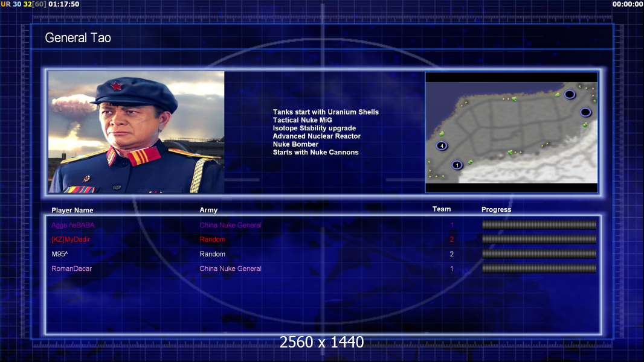
Task: Select the lower right unnumbered start marker
Action: coord(585,112)
